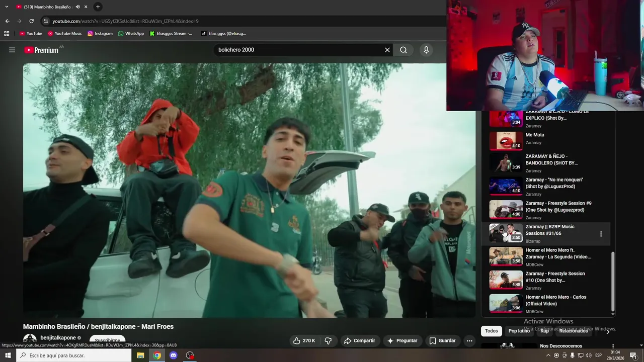Open the WhatsApp bookmark
This screenshot has height=362, width=644.
131,34
